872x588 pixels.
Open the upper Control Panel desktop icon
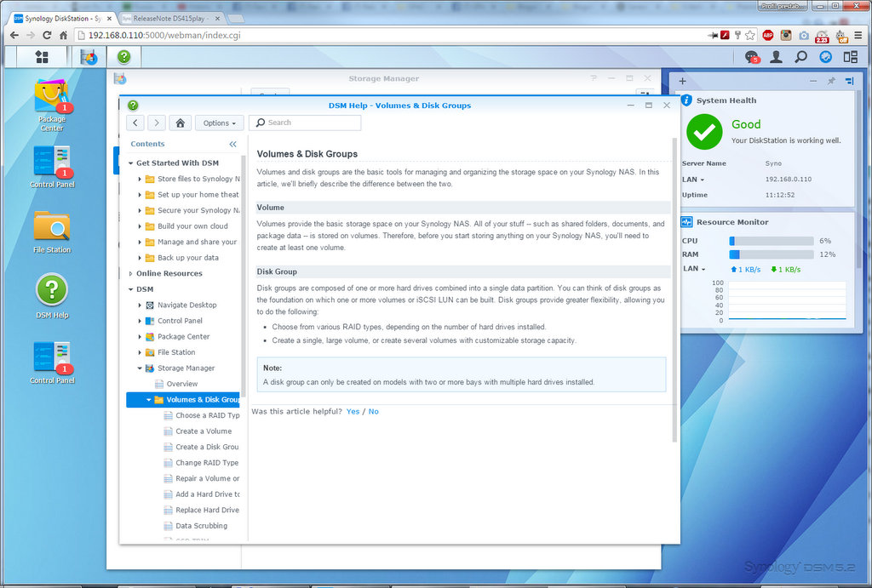click(52, 167)
